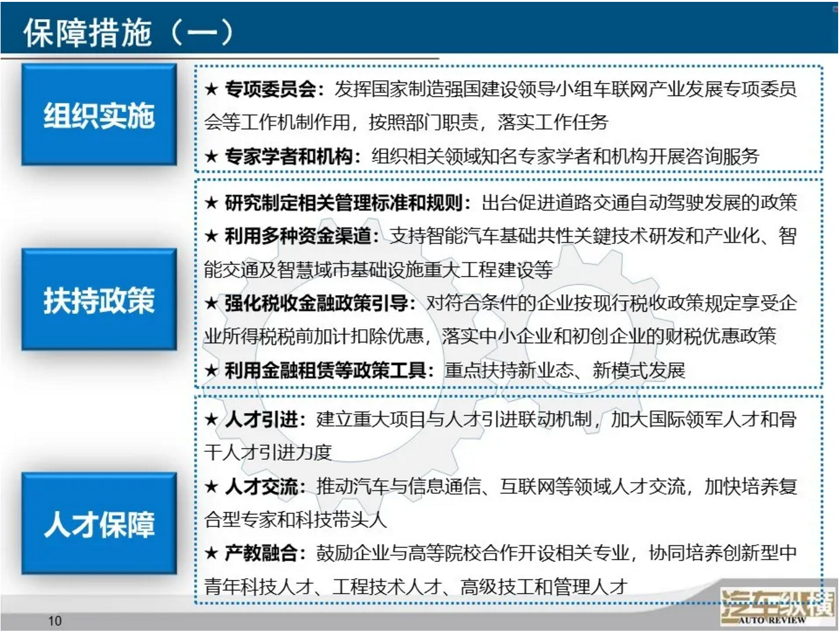The image size is (840, 632).
Task: Click the star bullet before 利用多种资金渠道
Action: pos(212,236)
